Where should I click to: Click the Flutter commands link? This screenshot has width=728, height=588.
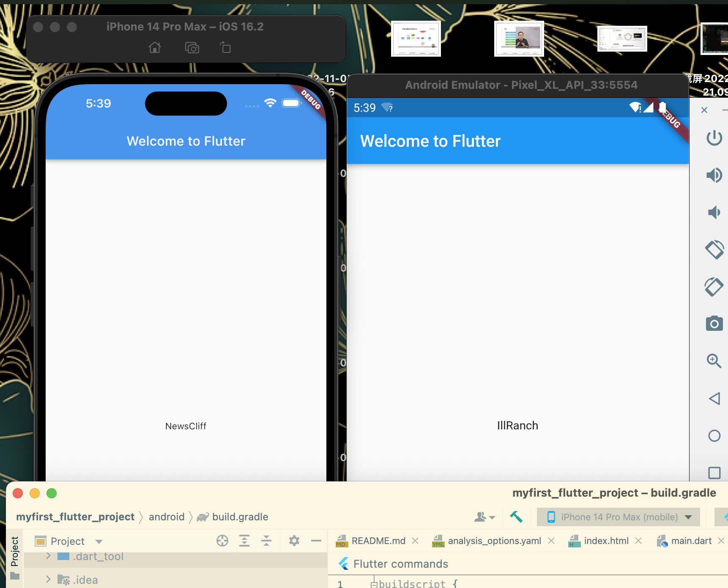click(400, 564)
